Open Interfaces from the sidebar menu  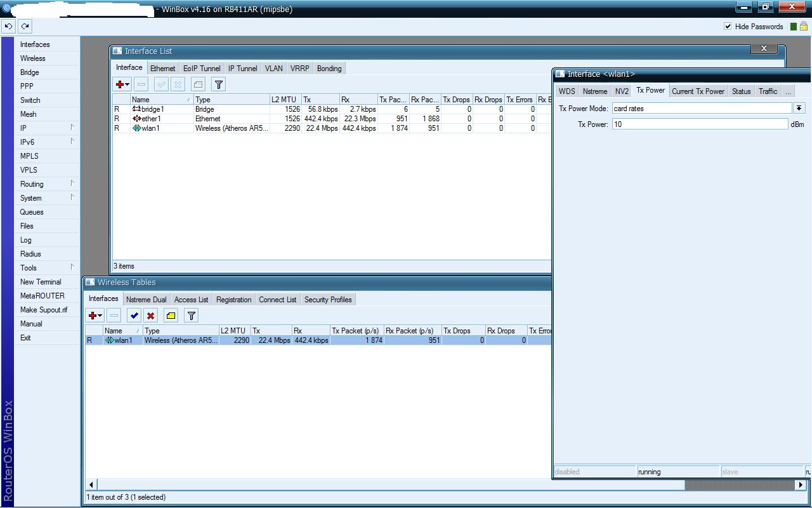coord(35,44)
